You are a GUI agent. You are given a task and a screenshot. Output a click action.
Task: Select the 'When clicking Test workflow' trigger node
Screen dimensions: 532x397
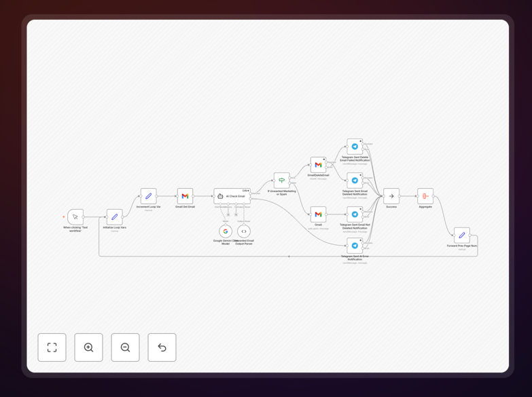[75, 217]
